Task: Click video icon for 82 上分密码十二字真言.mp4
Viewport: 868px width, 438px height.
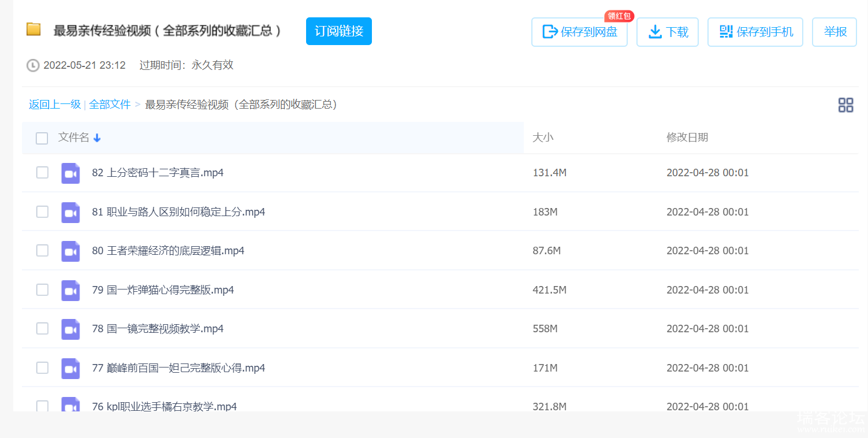Action: pos(70,173)
